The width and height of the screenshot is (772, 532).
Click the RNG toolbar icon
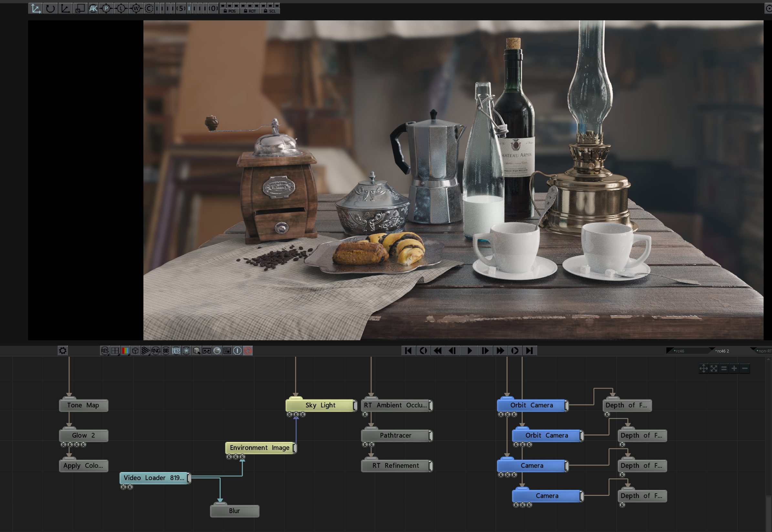(155, 351)
